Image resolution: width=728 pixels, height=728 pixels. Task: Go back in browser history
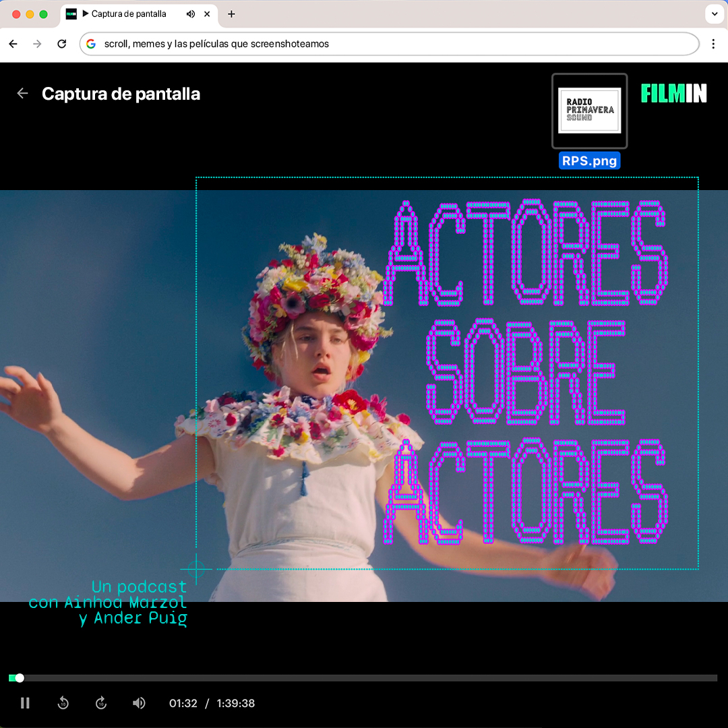click(x=13, y=44)
